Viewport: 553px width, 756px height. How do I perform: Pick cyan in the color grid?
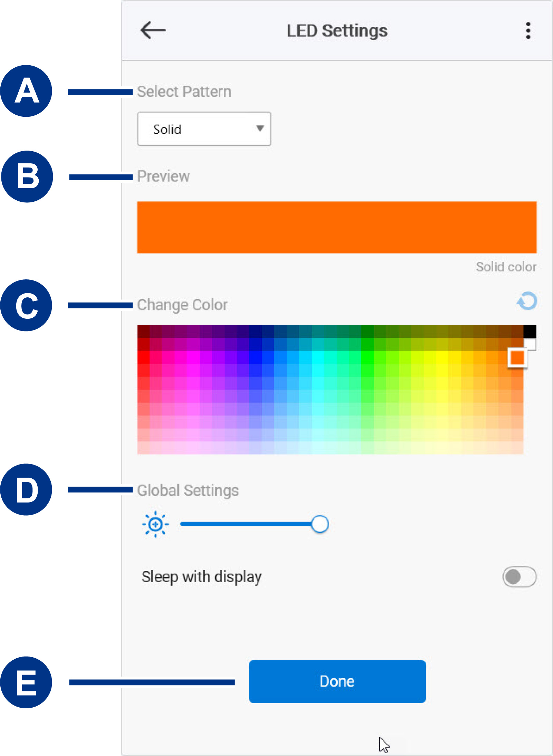[x=318, y=357]
